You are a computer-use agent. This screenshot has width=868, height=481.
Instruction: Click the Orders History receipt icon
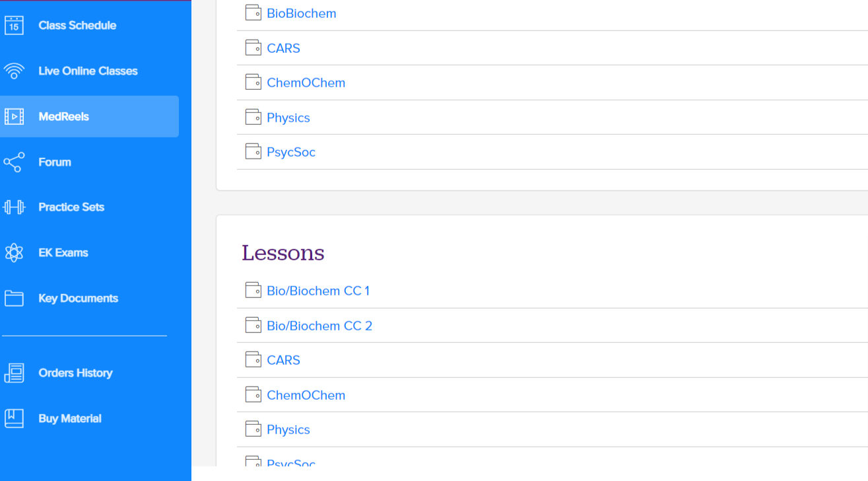tap(14, 373)
